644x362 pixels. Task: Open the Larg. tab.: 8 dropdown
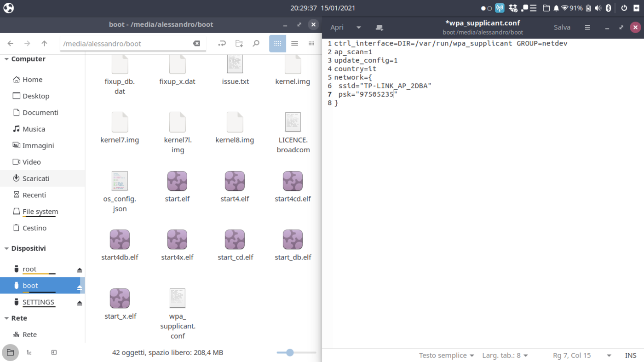(504, 355)
